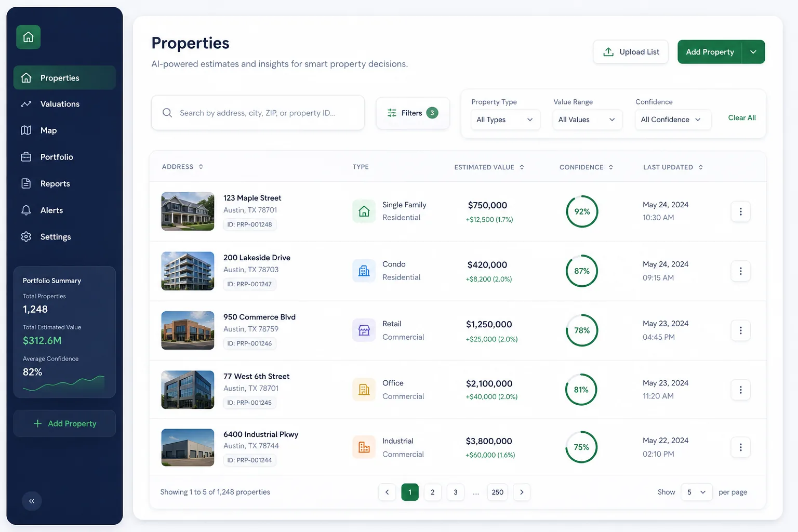Open Map in sidebar
The image size is (798, 532).
[x=64, y=130]
